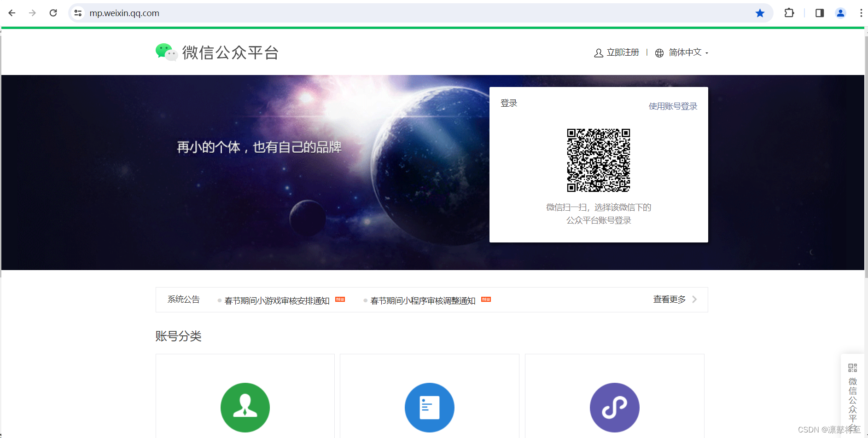
Task: Switch to 使用账号登录 login mode
Action: tap(672, 106)
